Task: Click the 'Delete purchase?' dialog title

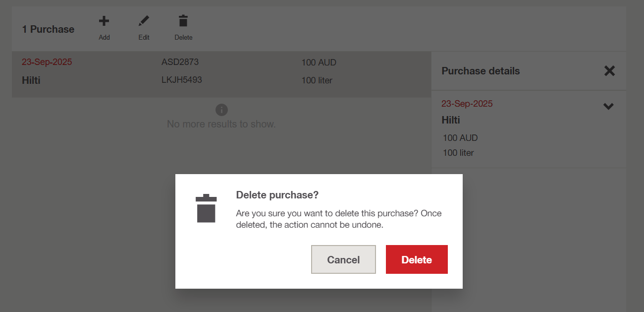Action: pos(277,195)
